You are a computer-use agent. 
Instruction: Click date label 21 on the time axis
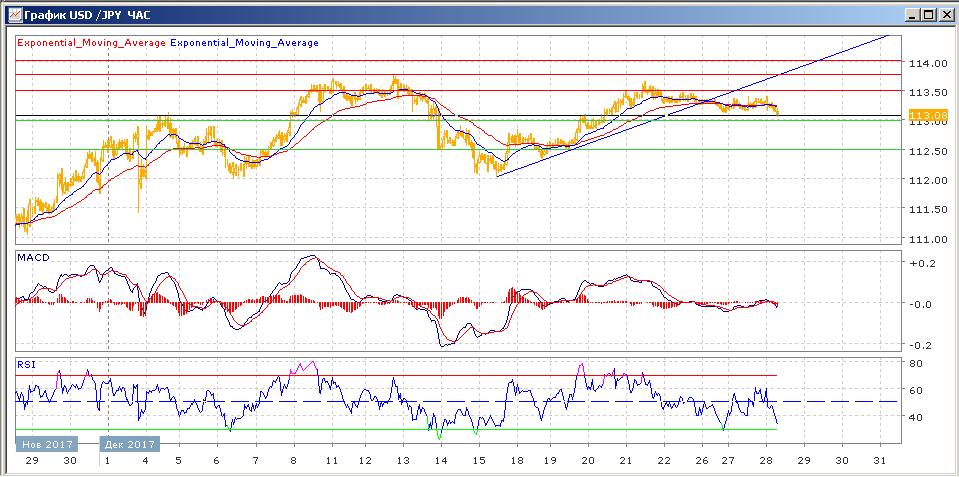(625, 460)
